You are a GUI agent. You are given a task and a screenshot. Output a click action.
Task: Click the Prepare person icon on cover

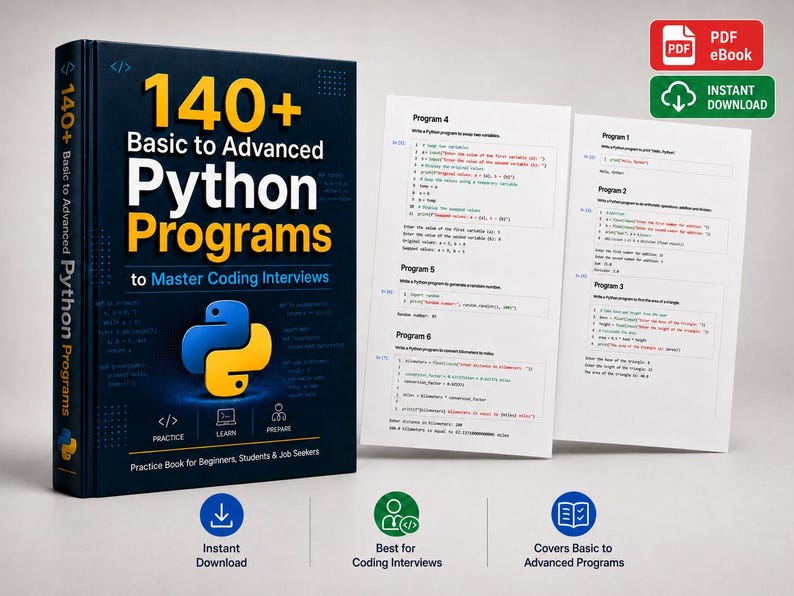click(x=279, y=413)
